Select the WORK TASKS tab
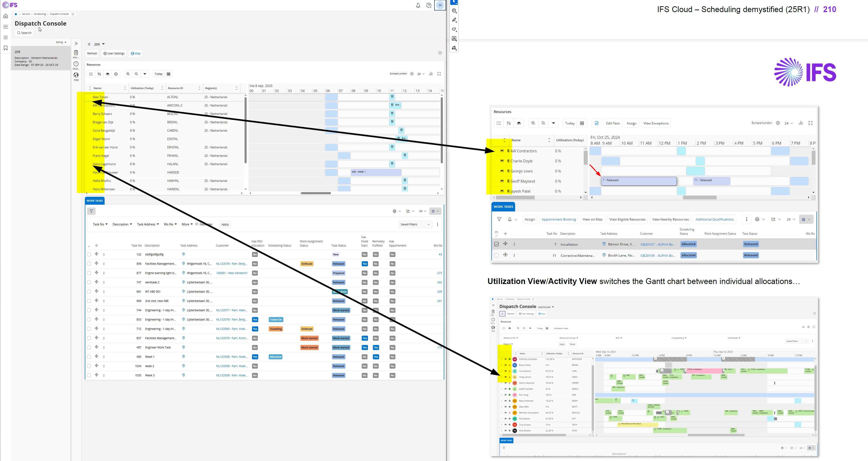Image resolution: width=868 pixels, height=461 pixels. pos(95,201)
